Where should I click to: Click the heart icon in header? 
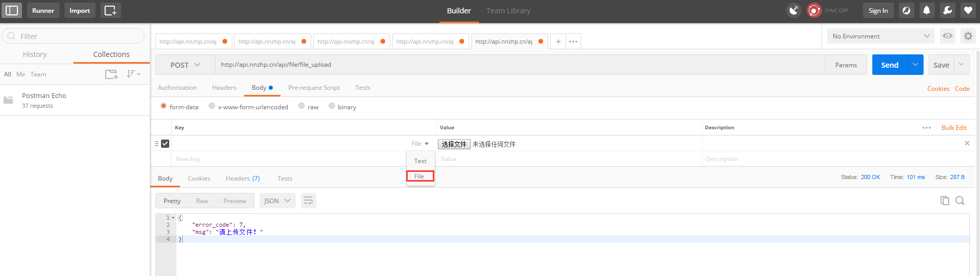coord(968,10)
